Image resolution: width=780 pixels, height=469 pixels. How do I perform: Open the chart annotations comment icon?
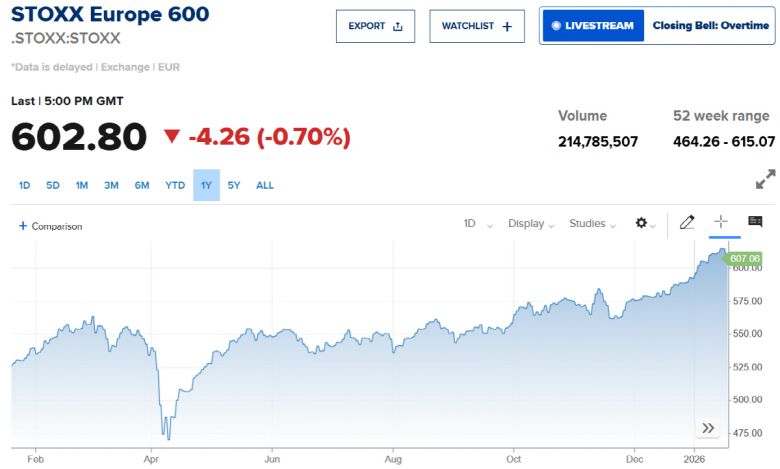pos(755,223)
